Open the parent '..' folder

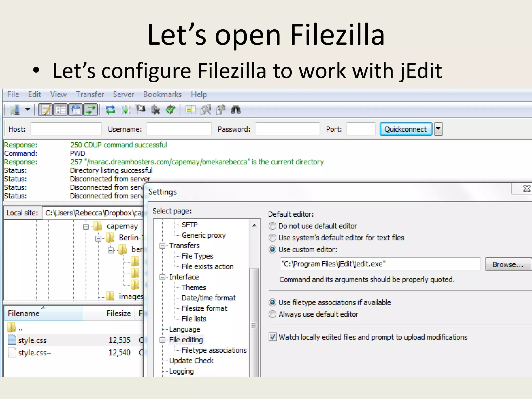click(11, 327)
